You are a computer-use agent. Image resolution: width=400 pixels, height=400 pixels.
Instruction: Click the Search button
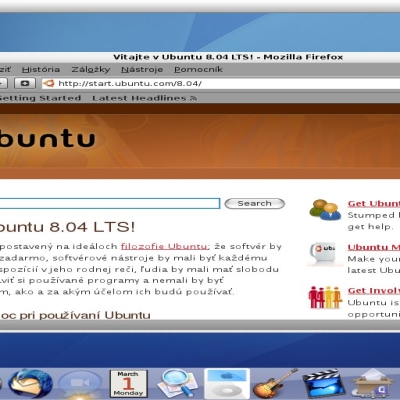pos(255,203)
